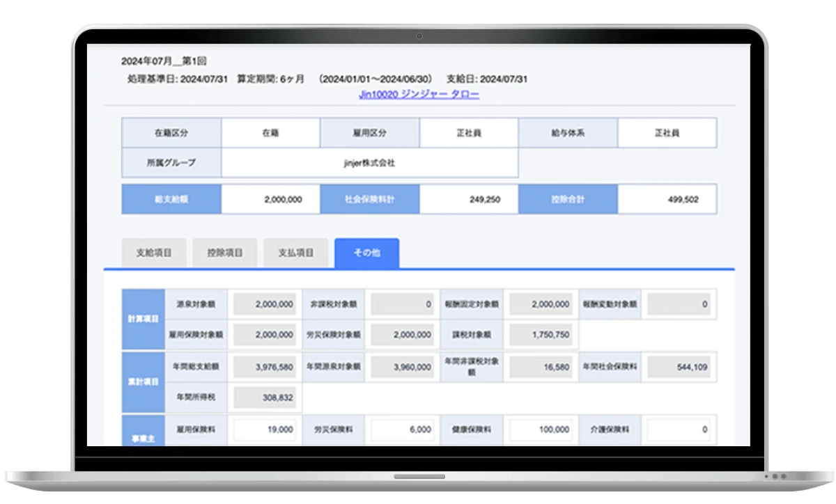
Task: Select the 健康保険料 field showing 100,000
Action: coord(540,430)
